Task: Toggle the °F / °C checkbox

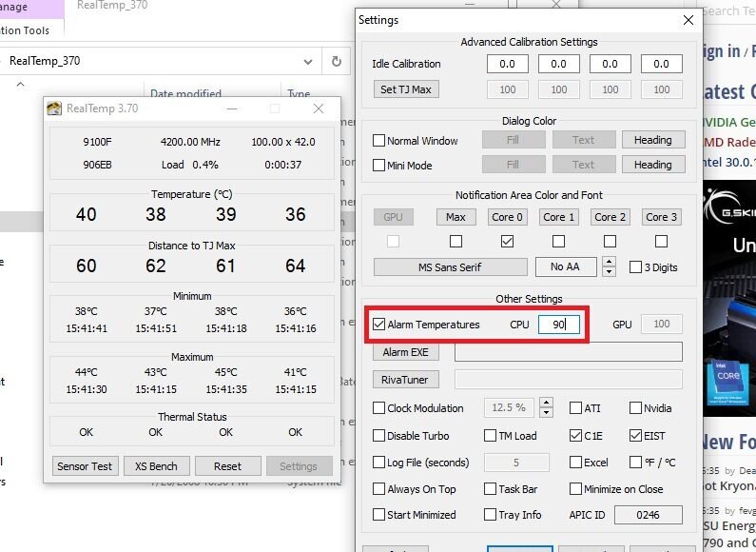Action: click(x=635, y=463)
